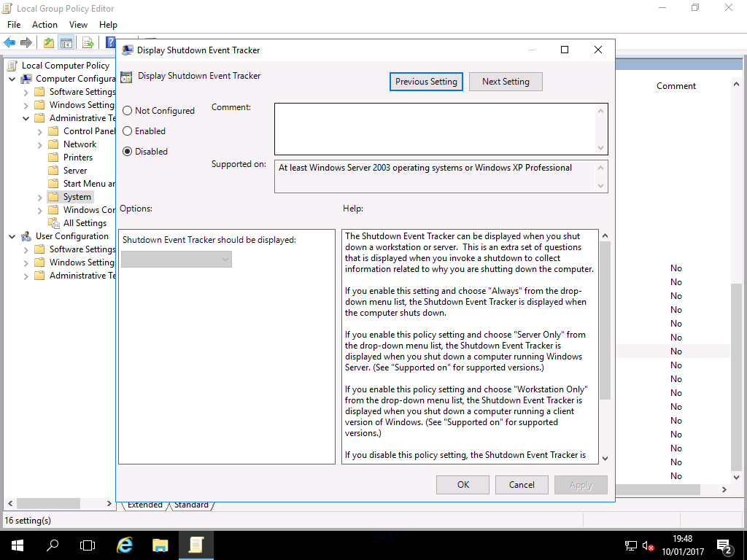Open the Action menu

click(44, 25)
